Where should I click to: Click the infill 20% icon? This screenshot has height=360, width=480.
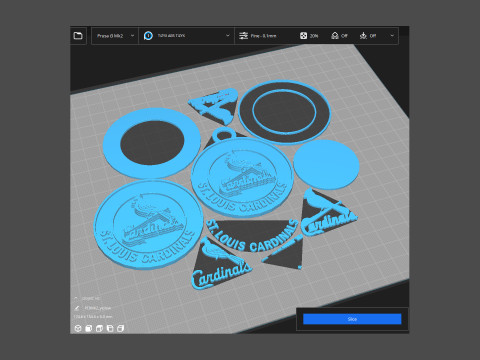[x=303, y=36]
